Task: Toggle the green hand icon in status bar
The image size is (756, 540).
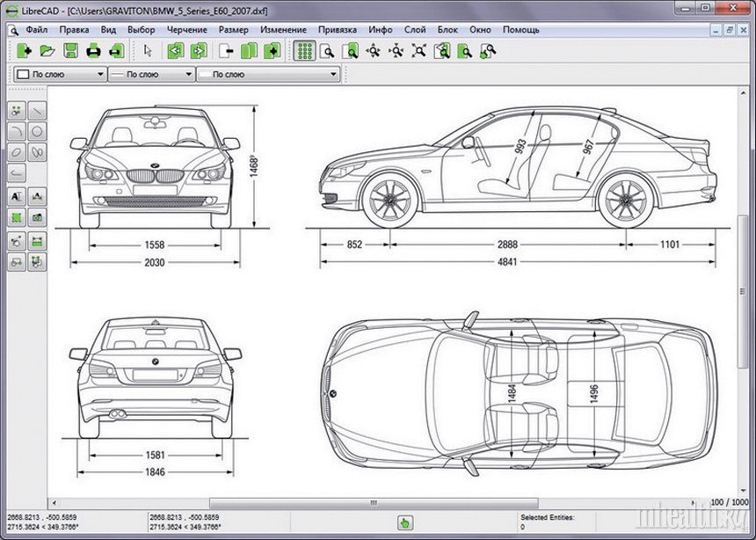Action: (x=405, y=522)
